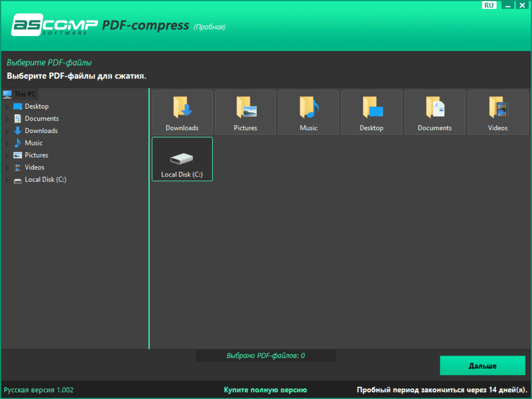Open the Desktop folder tile
532x399 pixels.
pos(372,113)
